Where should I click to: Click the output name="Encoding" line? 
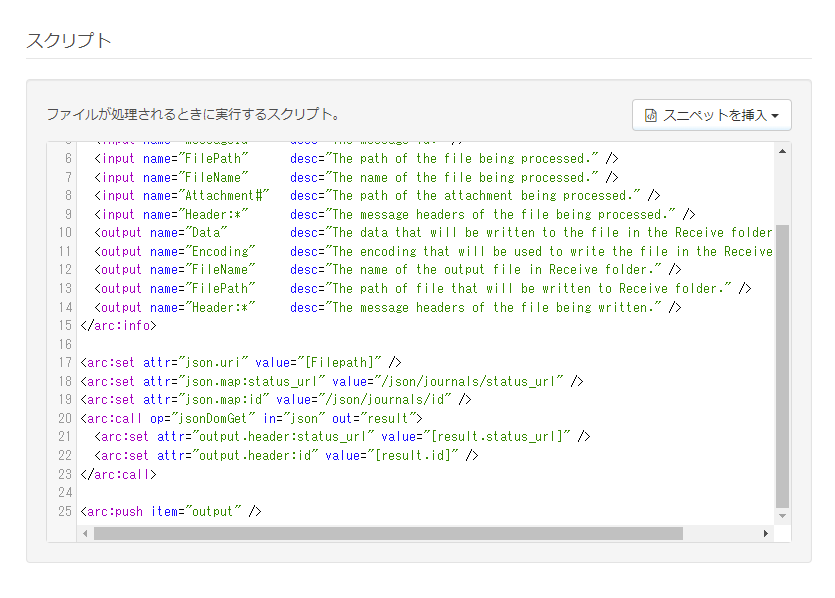point(433,251)
